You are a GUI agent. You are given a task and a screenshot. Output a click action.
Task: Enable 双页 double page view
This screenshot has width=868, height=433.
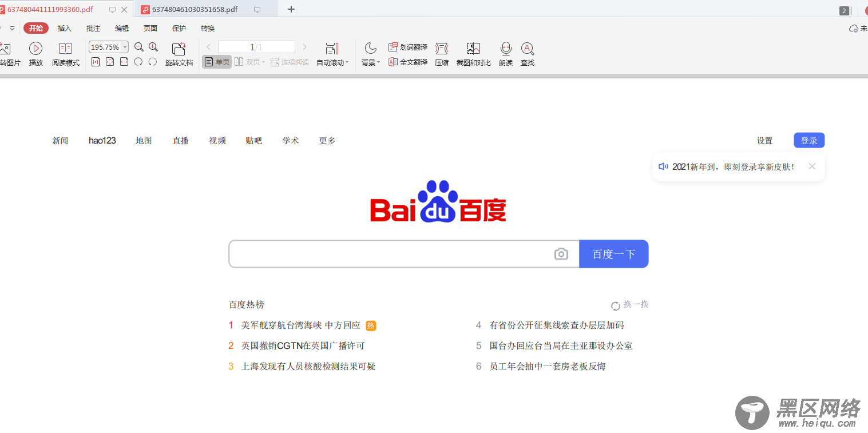tap(249, 62)
